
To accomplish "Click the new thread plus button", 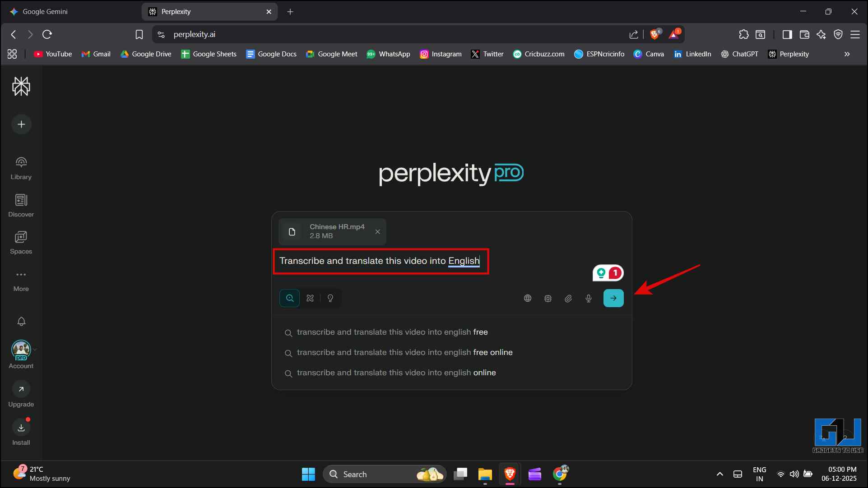I will (21, 124).
